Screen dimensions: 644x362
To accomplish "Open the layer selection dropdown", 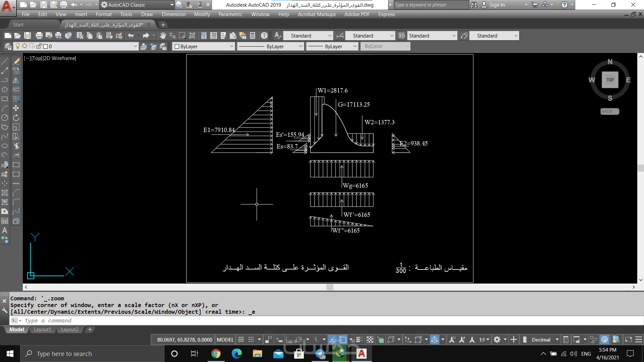I will [135, 46].
